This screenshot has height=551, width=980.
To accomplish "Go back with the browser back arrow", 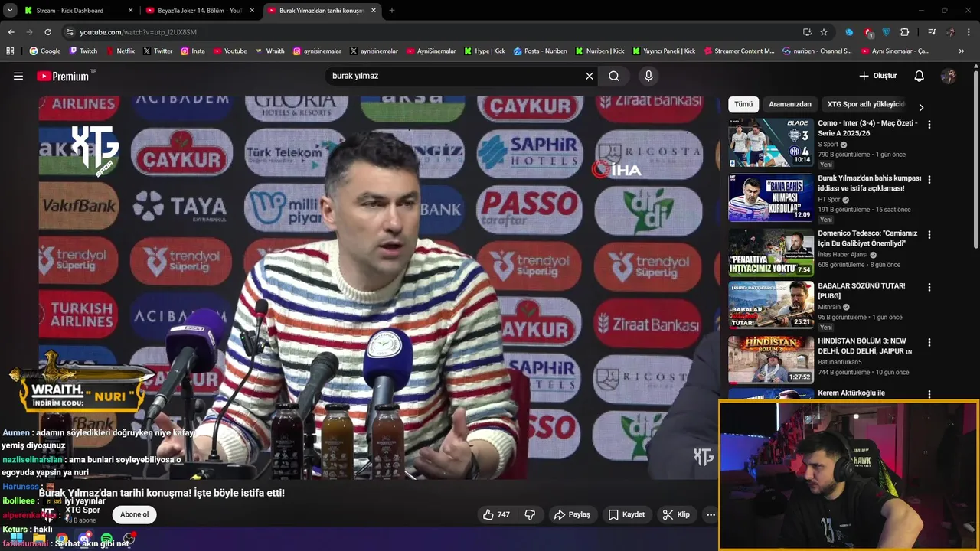I will 11,32.
